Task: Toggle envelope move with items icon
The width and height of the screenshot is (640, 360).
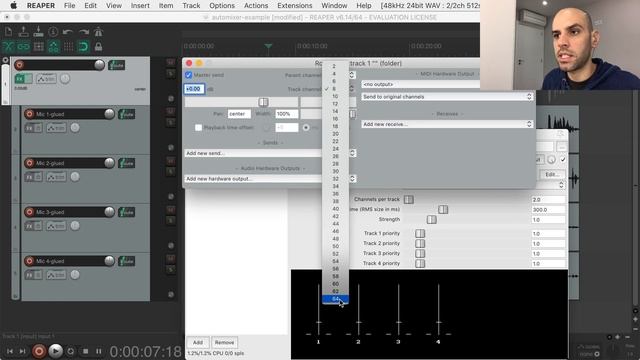Action: coord(53,47)
